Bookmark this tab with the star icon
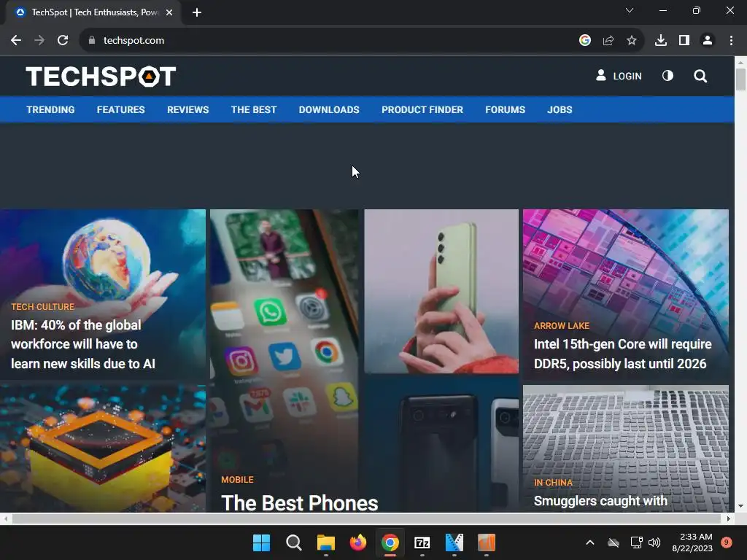This screenshot has width=747, height=560. tap(632, 41)
